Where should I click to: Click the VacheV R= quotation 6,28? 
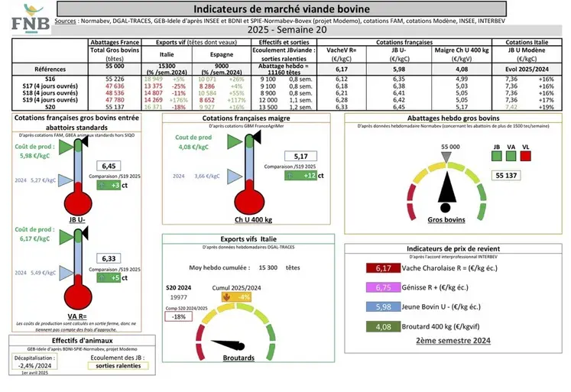click(x=342, y=100)
